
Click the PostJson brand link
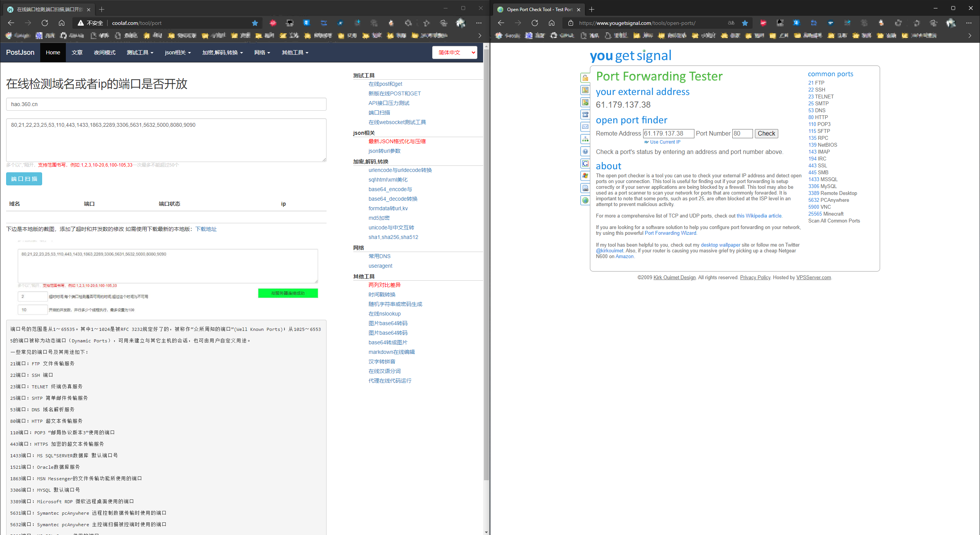coord(20,52)
